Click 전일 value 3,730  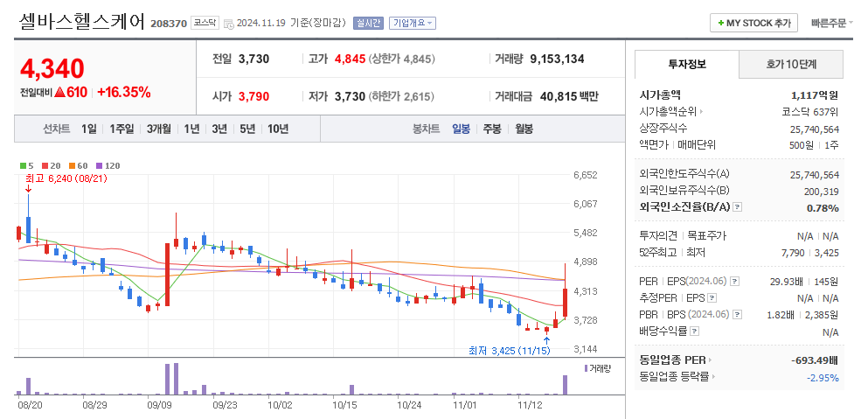pyautogui.click(x=253, y=59)
